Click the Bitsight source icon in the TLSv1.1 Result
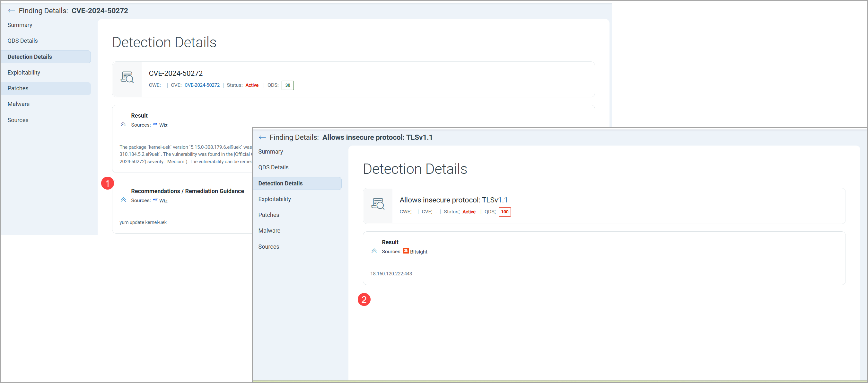The width and height of the screenshot is (868, 383). pos(406,251)
